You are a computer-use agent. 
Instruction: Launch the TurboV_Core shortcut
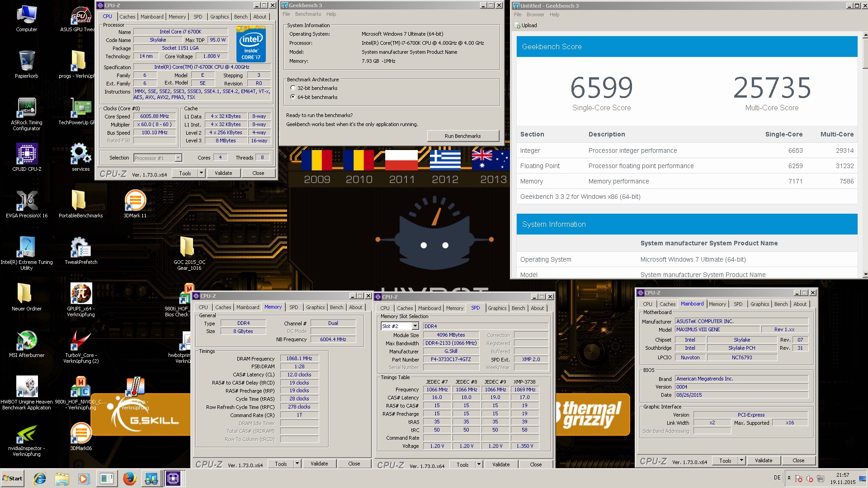[80, 347]
